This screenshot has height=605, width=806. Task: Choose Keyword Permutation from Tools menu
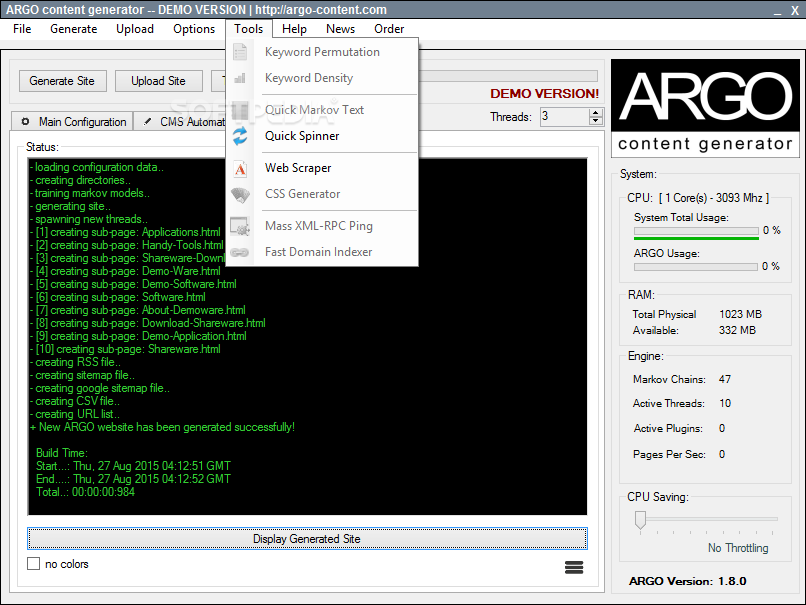[322, 52]
